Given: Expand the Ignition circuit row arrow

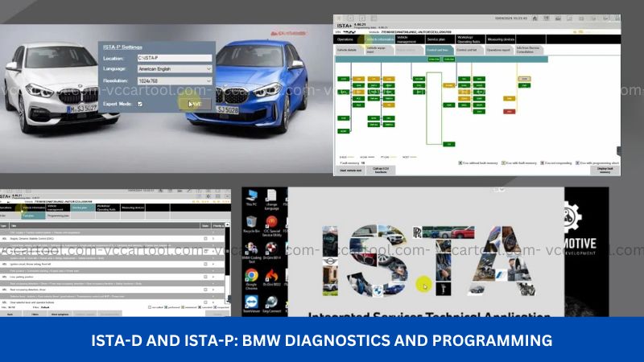Looking at the screenshot, I should 213,265.
